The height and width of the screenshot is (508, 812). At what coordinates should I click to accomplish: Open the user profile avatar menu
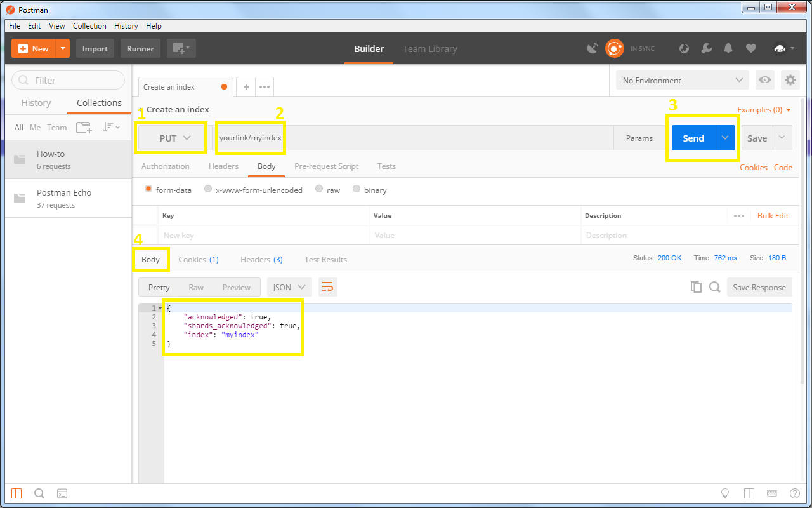pyautogui.click(x=784, y=48)
